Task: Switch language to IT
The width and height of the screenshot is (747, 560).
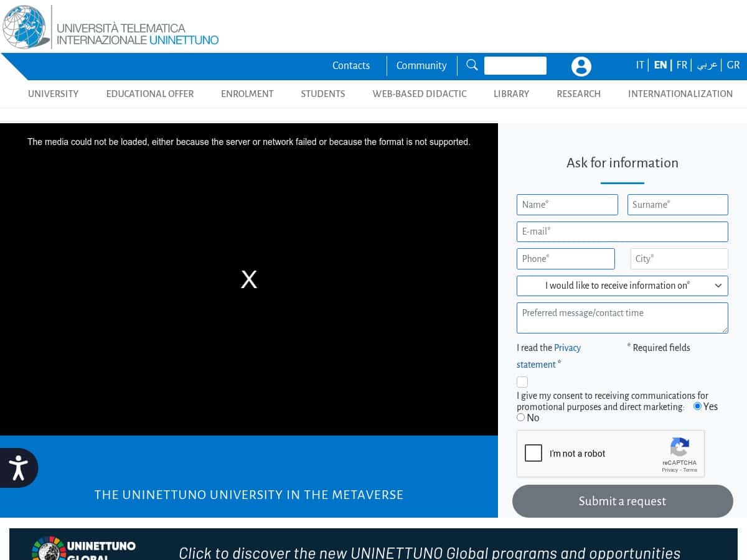Action: click(x=640, y=65)
